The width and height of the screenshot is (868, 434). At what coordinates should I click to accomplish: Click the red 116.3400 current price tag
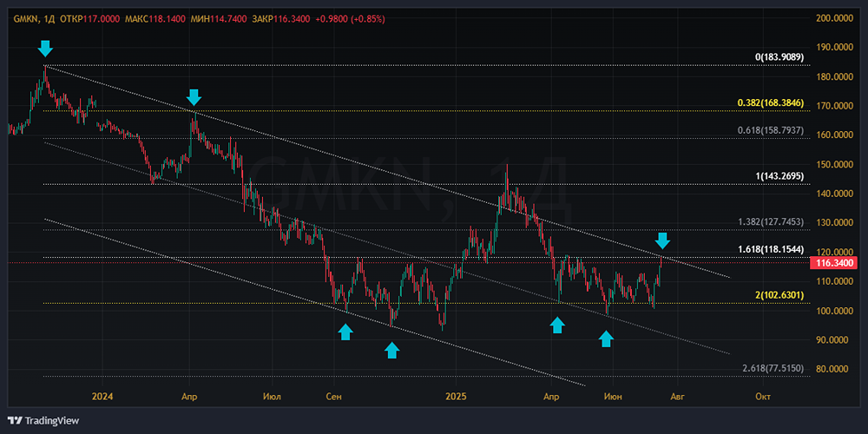(x=832, y=264)
